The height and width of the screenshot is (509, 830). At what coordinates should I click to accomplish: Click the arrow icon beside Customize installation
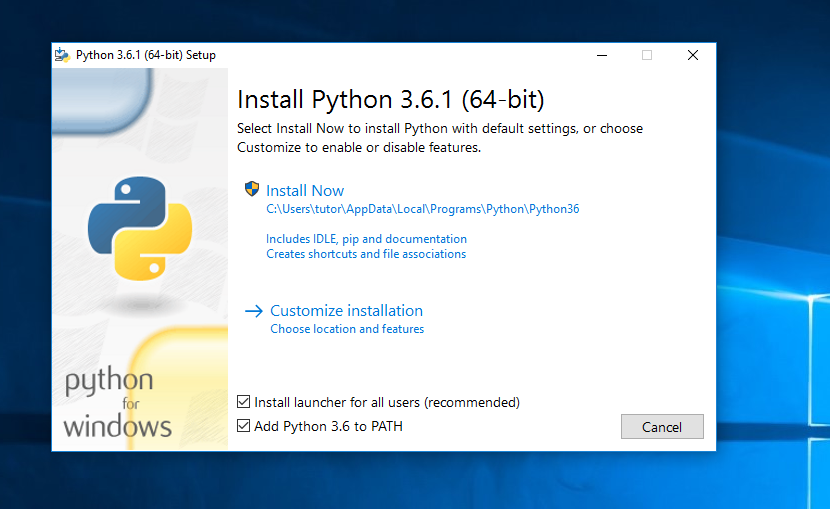(254, 311)
